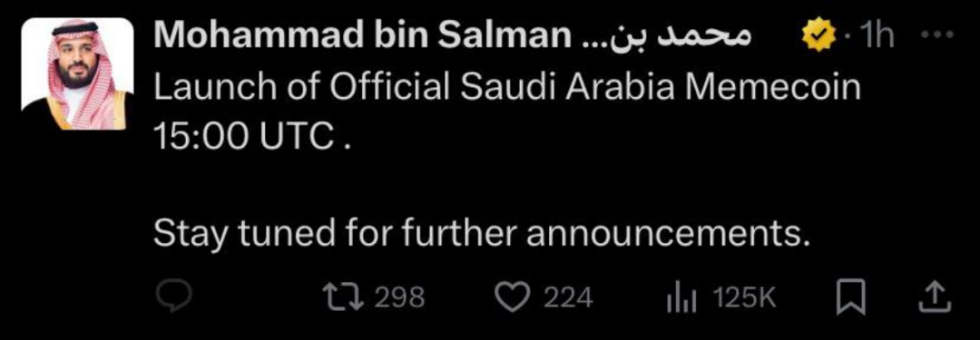This screenshot has height=340, width=980.
Task: Open the three-dot more options menu
Action: [938, 35]
